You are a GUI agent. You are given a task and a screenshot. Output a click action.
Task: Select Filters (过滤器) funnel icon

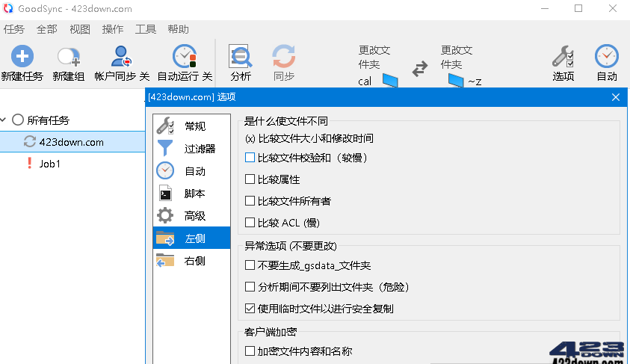165,148
